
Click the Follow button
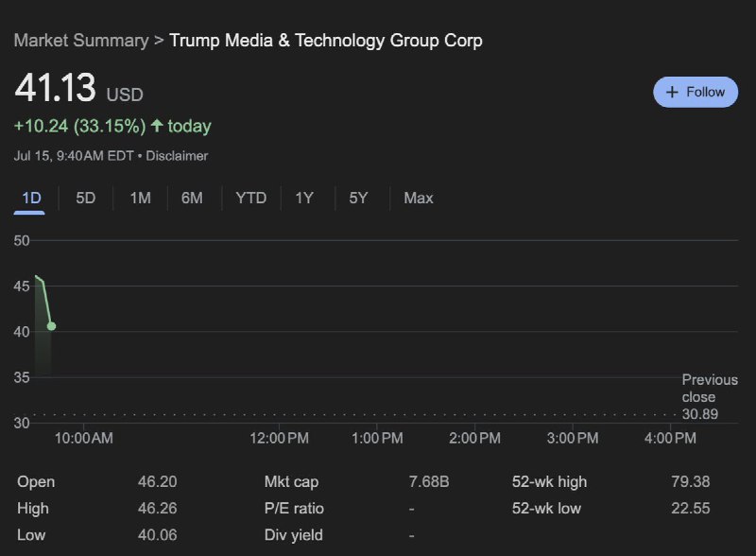696,92
